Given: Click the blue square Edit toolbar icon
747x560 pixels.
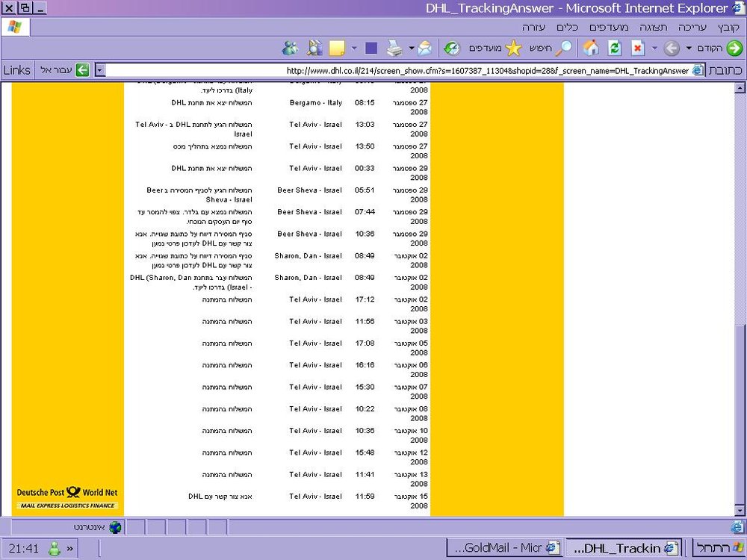Looking at the screenshot, I should click(371, 48).
